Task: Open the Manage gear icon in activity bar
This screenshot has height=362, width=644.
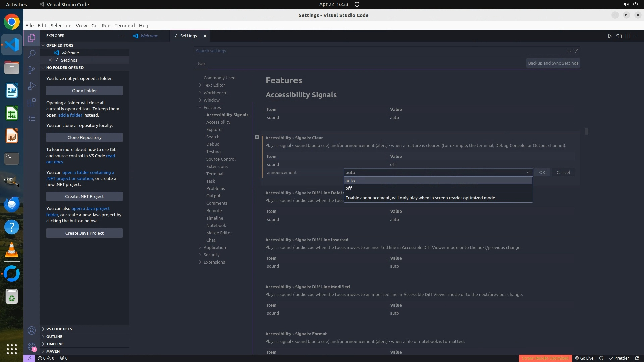Action: point(32,347)
